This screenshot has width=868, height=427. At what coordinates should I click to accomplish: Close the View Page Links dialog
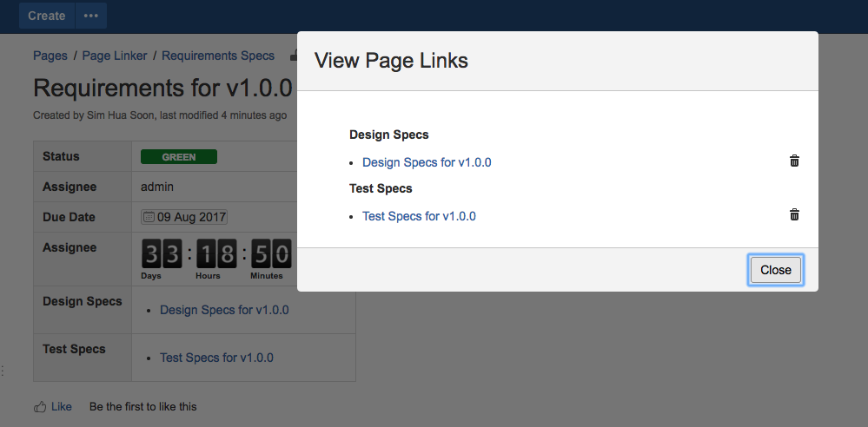pos(775,270)
